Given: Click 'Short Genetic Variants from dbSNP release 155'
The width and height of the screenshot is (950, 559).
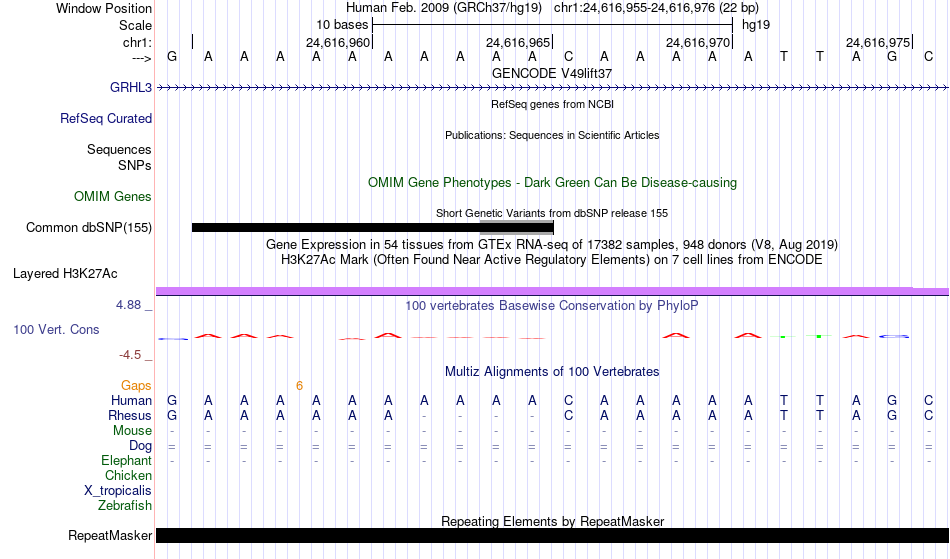Looking at the screenshot, I should (x=552, y=213).
